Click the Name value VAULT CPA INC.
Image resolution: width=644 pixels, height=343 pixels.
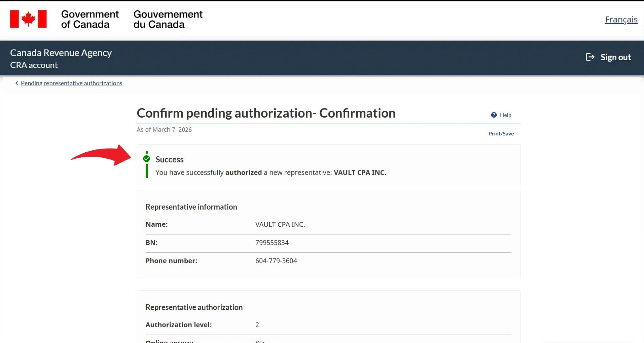point(280,224)
